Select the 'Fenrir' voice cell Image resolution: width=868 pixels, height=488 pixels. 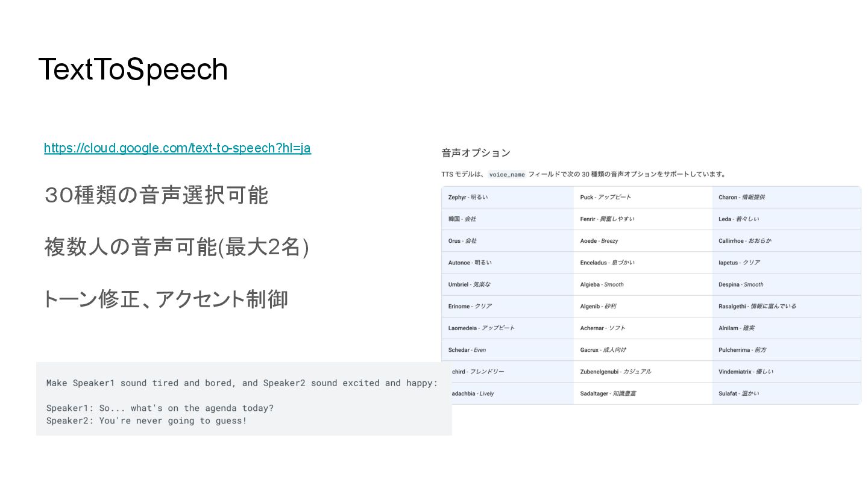(x=643, y=219)
